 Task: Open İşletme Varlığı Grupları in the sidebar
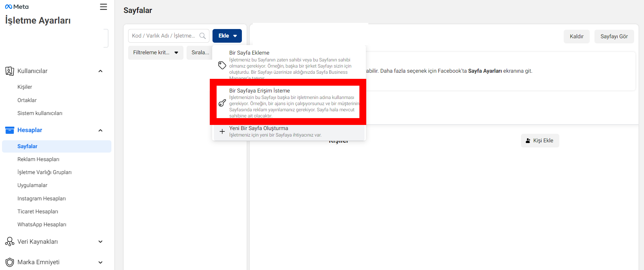coord(44,172)
